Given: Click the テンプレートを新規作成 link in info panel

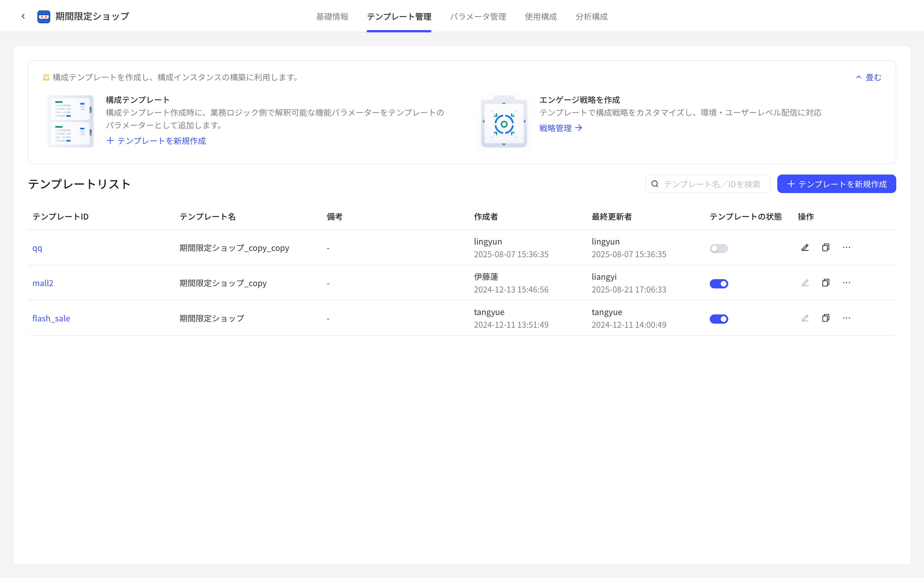Looking at the screenshot, I should pos(156,141).
